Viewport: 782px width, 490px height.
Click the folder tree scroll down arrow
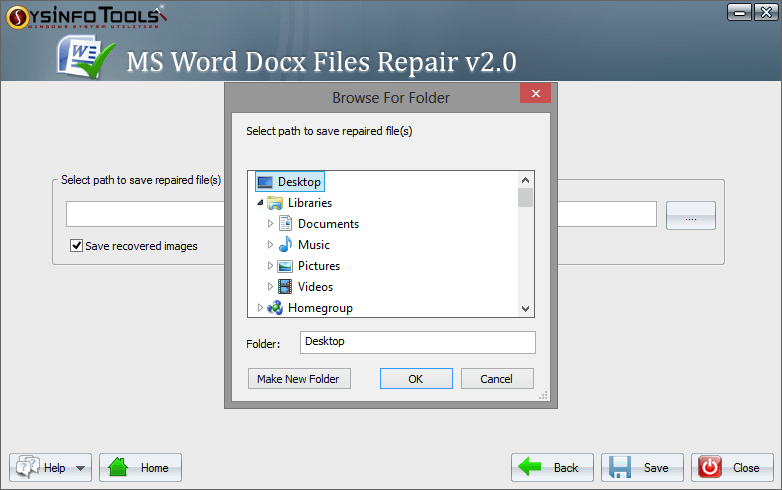click(525, 309)
